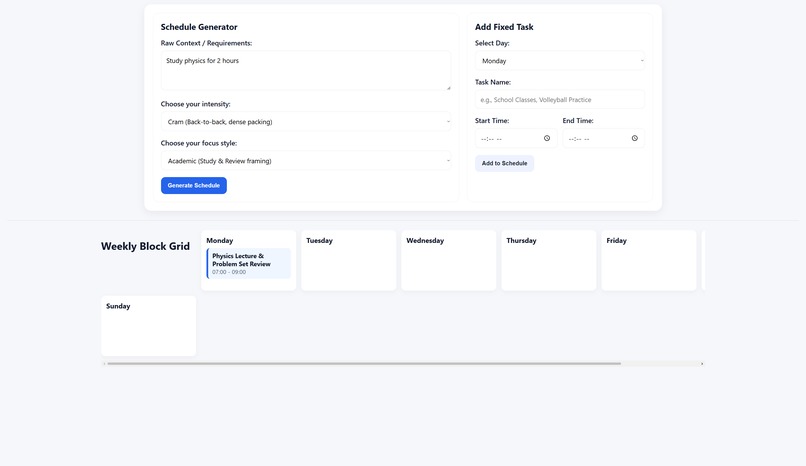The width and height of the screenshot is (806, 466).
Task: Click the 'Choose your intensity:' label
Action: click(x=195, y=104)
